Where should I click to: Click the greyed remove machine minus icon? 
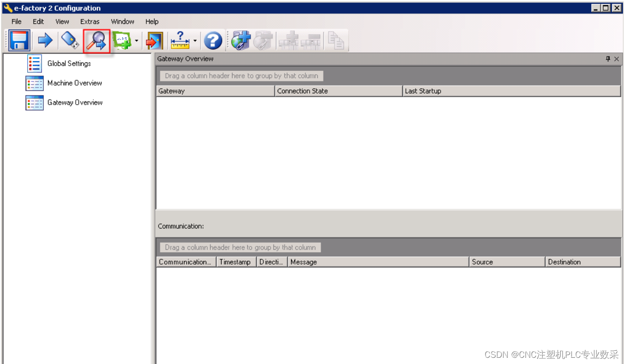(311, 41)
